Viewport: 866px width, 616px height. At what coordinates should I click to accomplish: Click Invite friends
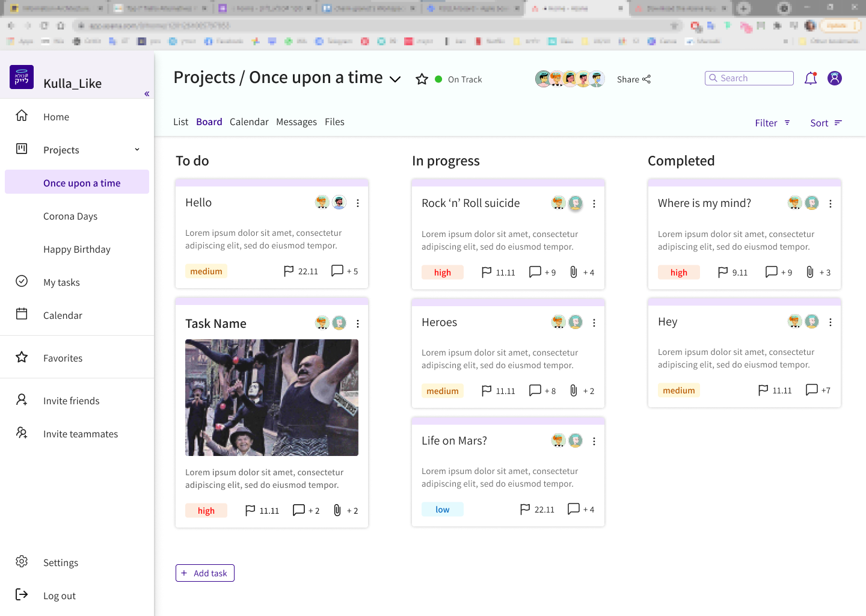pyautogui.click(x=71, y=401)
